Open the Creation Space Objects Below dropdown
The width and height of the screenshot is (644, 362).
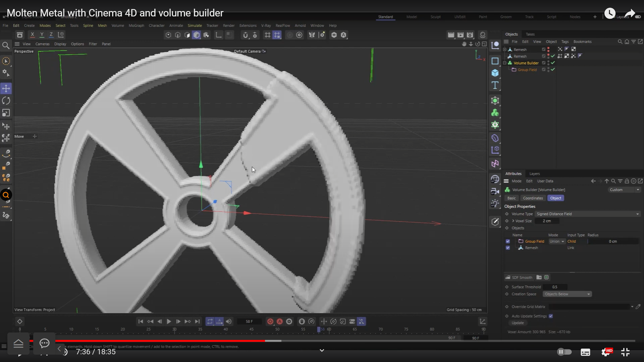point(567,294)
